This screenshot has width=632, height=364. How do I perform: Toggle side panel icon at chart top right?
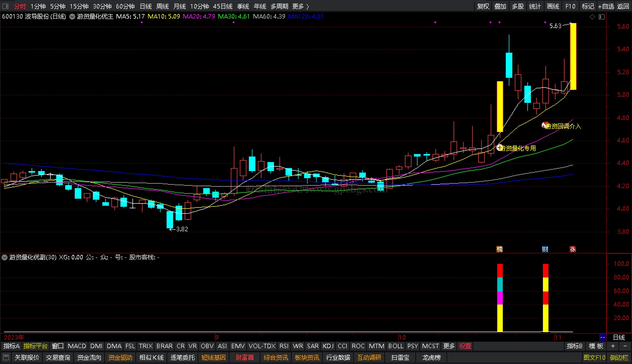coord(602,17)
